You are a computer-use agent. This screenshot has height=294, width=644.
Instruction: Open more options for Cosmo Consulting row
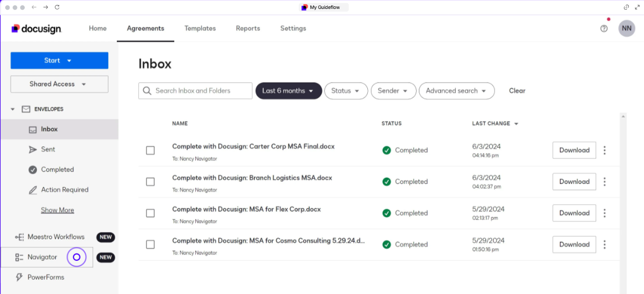tap(605, 244)
